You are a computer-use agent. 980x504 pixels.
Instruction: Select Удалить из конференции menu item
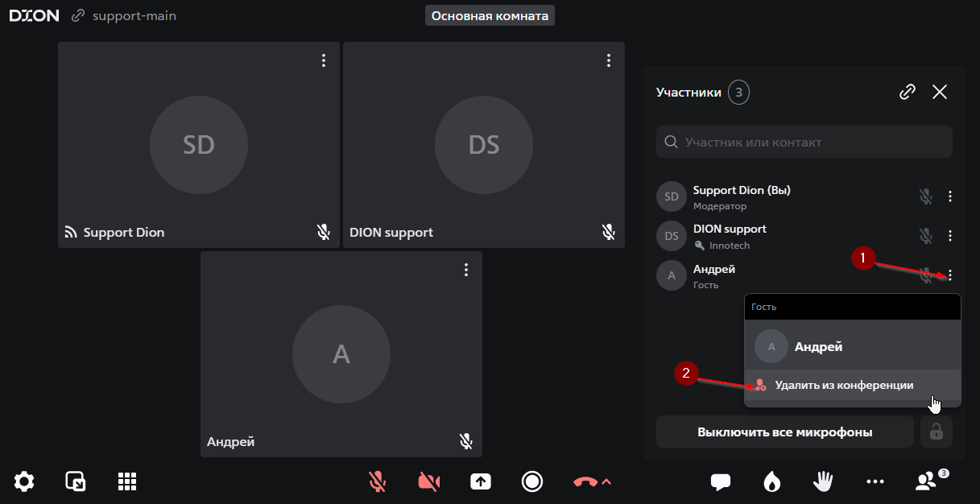pos(843,386)
